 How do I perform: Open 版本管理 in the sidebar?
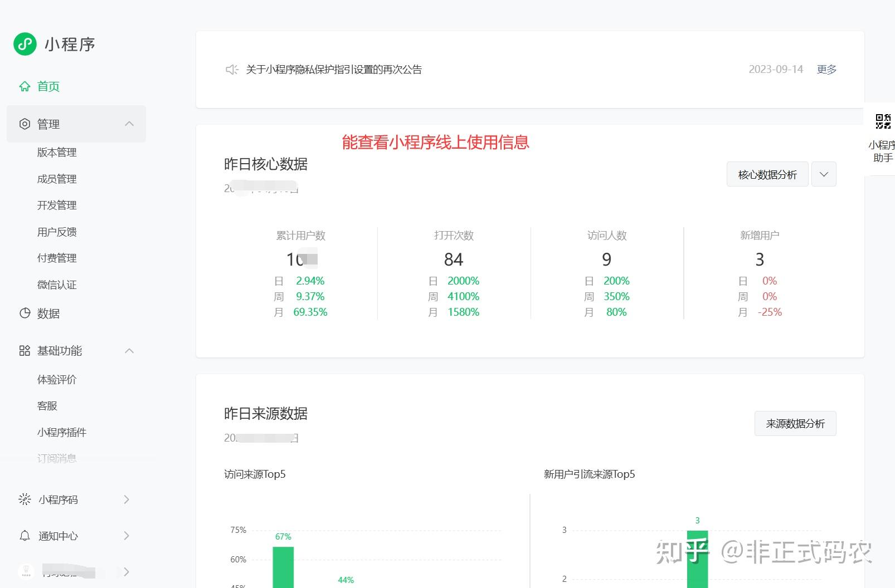coord(57,153)
